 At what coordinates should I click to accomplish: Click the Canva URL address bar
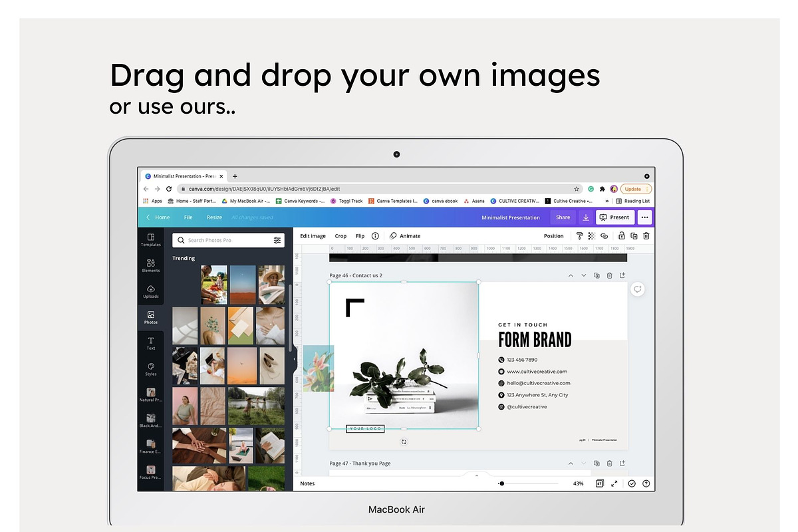click(x=380, y=189)
